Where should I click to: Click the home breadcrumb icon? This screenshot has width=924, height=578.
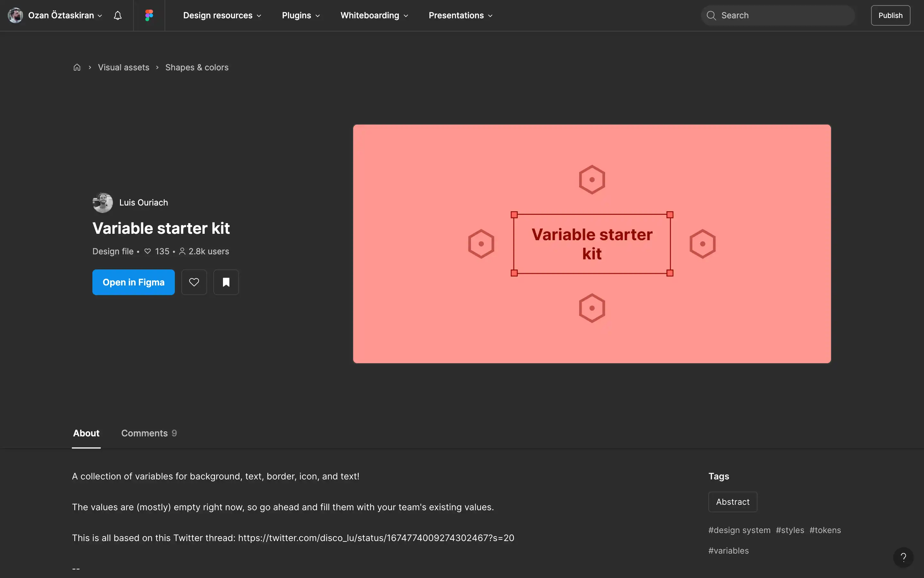click(77, 67)
